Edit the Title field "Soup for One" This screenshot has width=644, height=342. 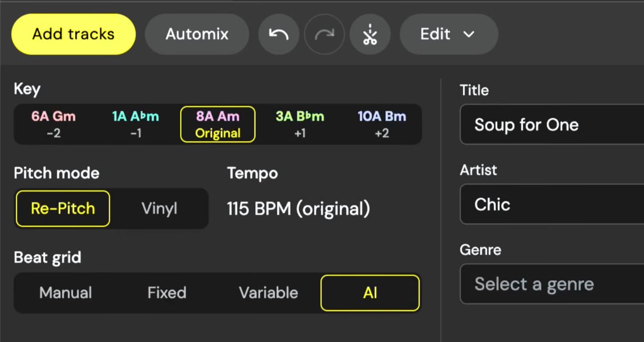click(552, 125)
